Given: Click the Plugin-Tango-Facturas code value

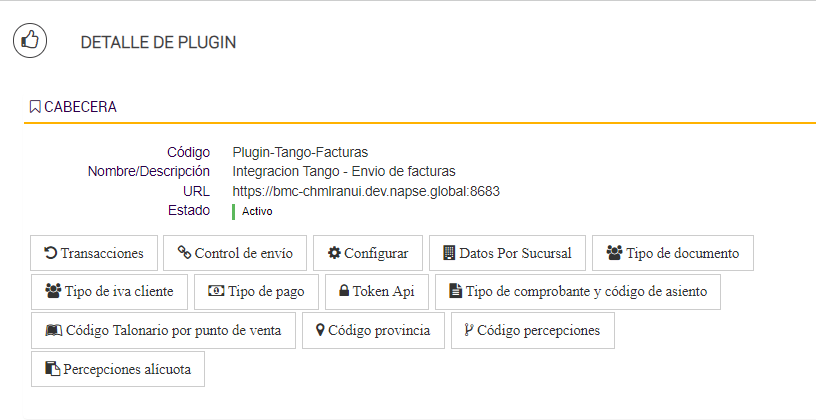Looking at the screenshot, I should click(300, 153).
